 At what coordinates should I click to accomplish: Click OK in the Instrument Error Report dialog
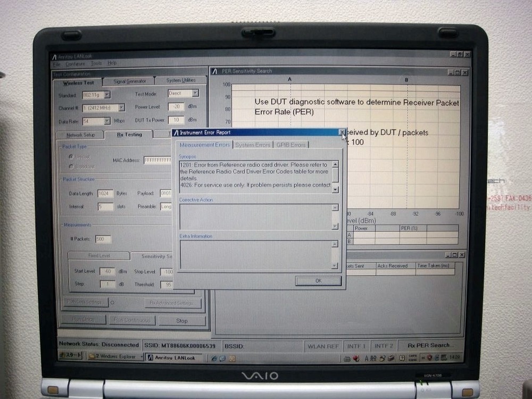318,280
